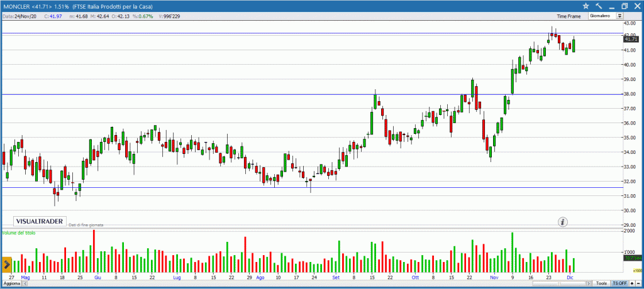The height and width of the screenshot is (289, 644).
Task: Click the horizontal scrollbar right arrow
Action: 589,284
